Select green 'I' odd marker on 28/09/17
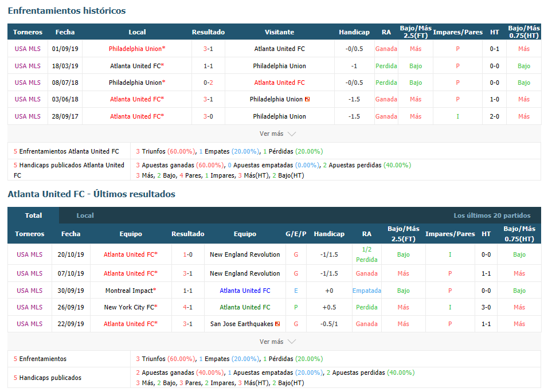Viewport: 544px width, 392px height. coord(457,116)
